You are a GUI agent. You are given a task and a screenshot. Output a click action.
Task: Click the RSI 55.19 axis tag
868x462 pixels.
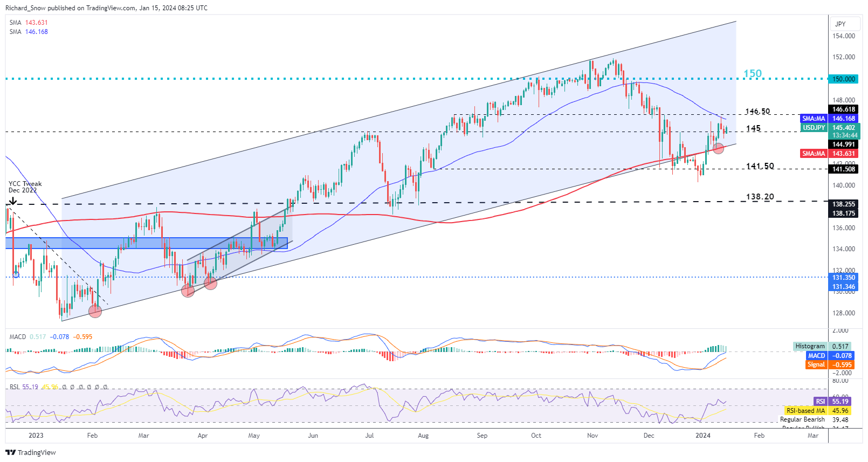click(x=832, y=402)
